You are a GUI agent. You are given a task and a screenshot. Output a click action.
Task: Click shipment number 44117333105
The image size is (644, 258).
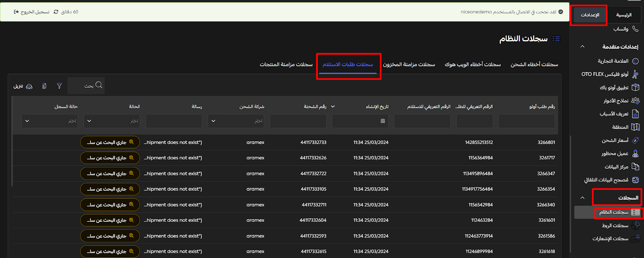point(314,189)
